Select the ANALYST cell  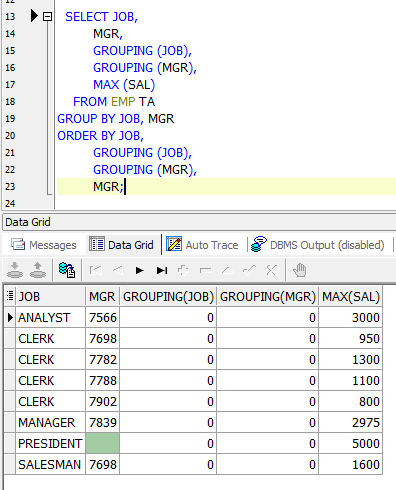[x=50, y=318]
